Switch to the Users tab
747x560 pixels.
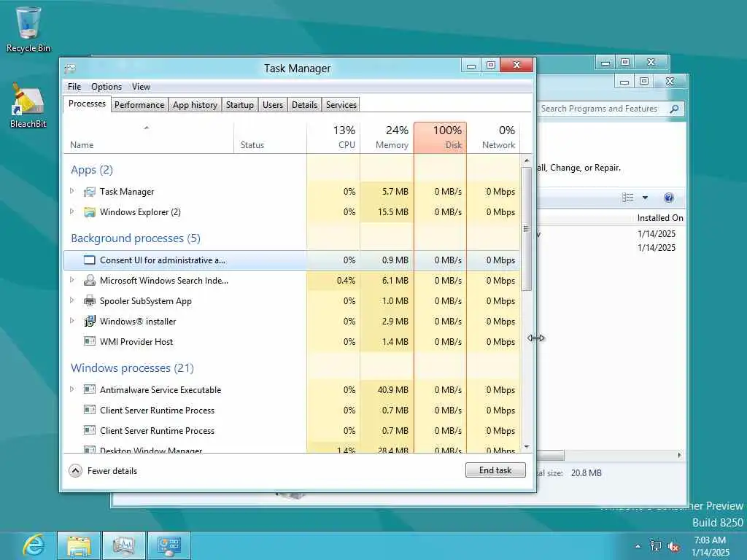(x=273, y=105)
